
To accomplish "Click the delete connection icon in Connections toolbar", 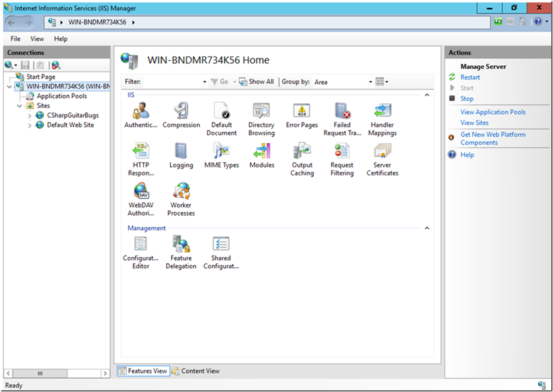I will 56,65.
